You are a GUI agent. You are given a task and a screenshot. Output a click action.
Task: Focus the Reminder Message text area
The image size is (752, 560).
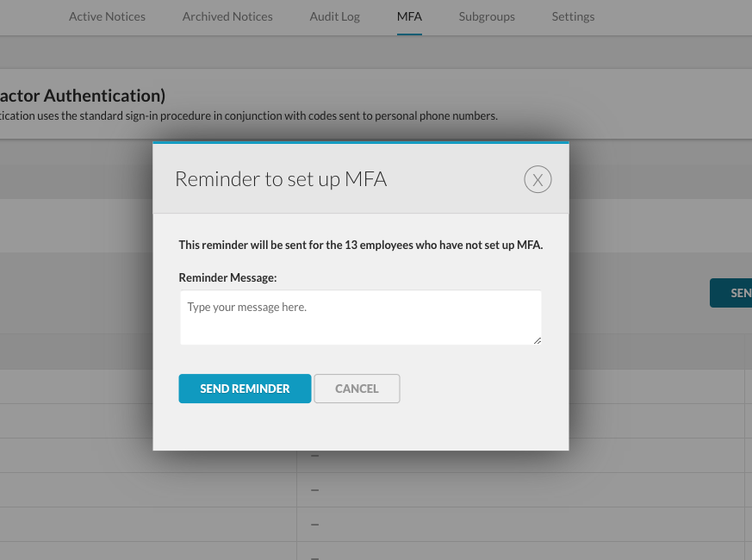361,317
